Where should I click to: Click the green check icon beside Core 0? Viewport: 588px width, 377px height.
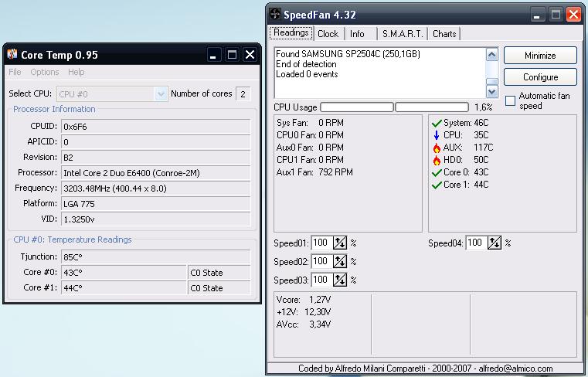coord(437,172)
